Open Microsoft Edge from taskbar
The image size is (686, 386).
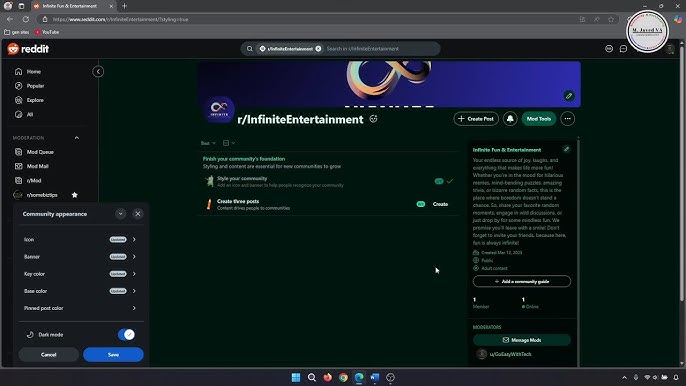[359, 377]
